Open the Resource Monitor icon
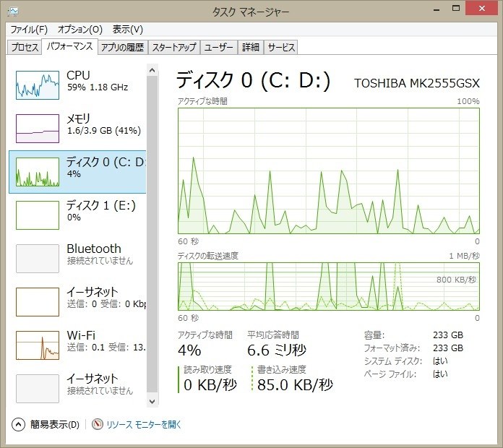The image size is (503, 448). [x=98, y=425]
